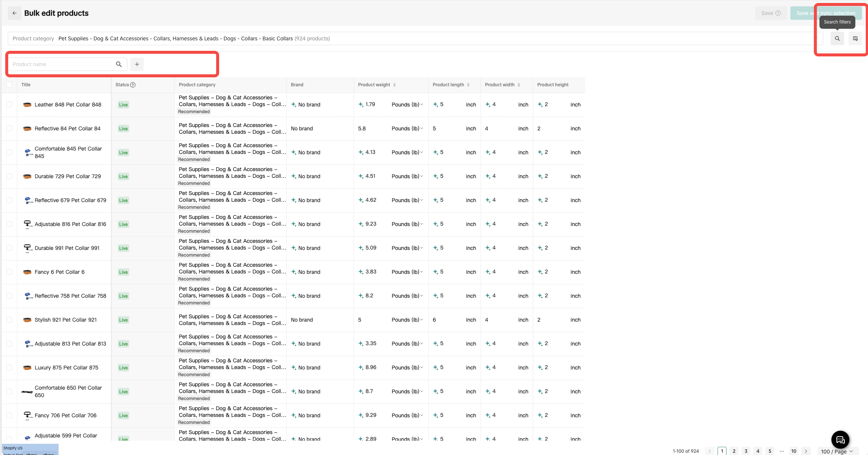This screenshot has height=455, width=868.
Task: Open the chat support bubble icon
Action: (x=840, y=440)
